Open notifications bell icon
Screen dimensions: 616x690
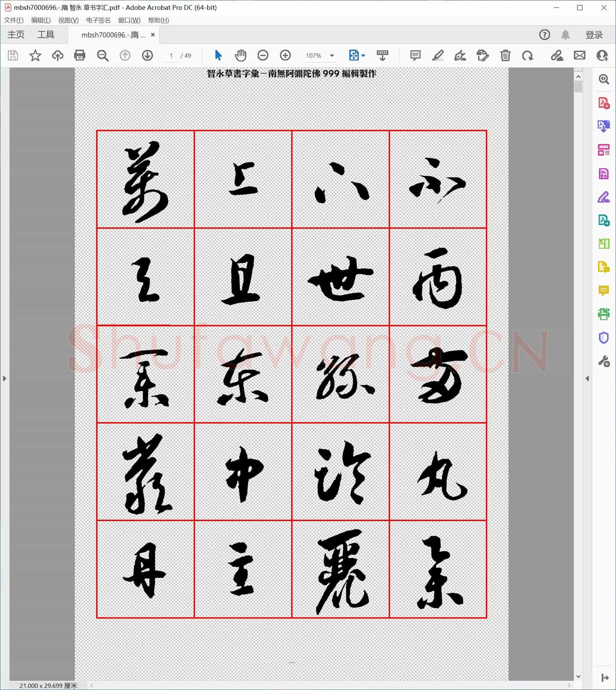coord(565,35)
